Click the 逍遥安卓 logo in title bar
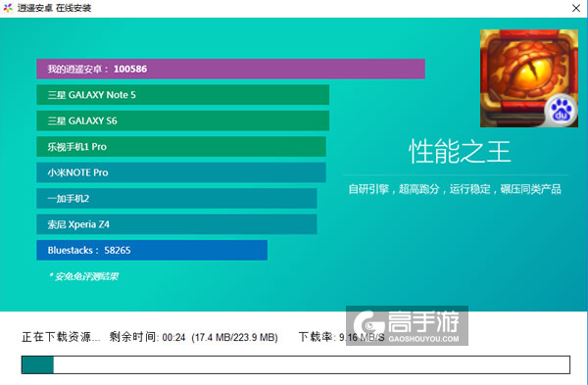 pos(8,8)
